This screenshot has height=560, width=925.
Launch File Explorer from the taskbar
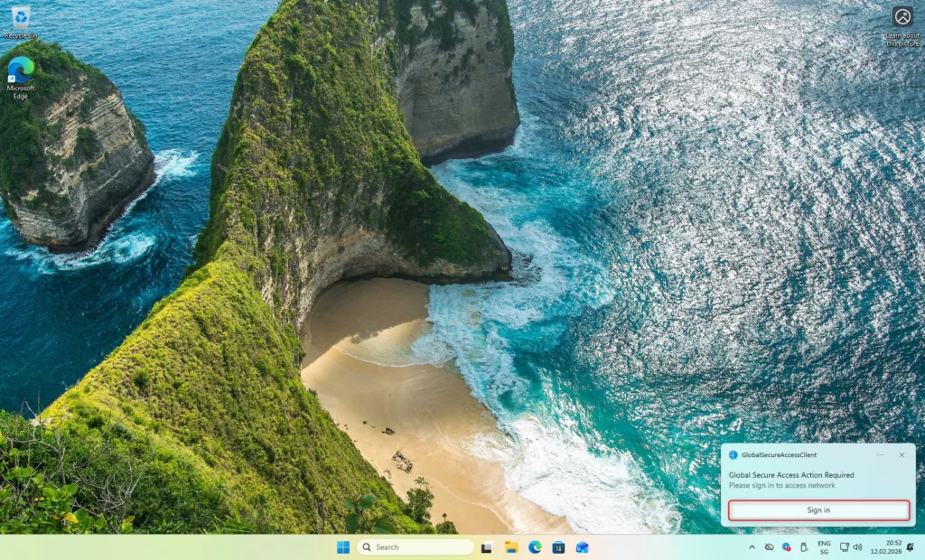pos(511,547)
